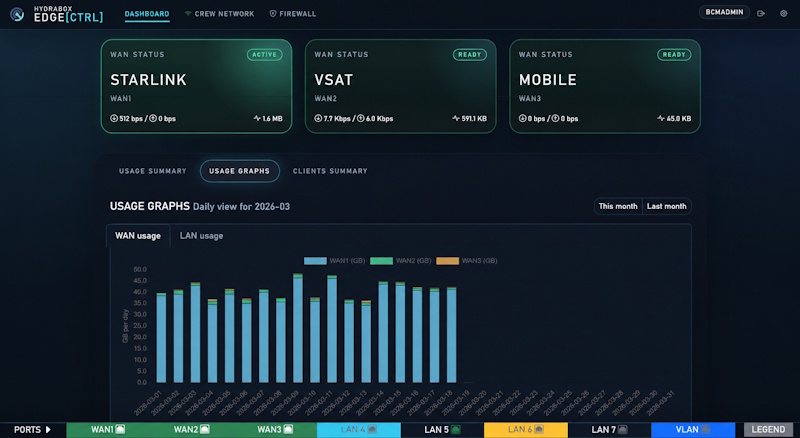Click Starlink upload arrow icon
Screen dimensions: 800x438
click(153, 118)
